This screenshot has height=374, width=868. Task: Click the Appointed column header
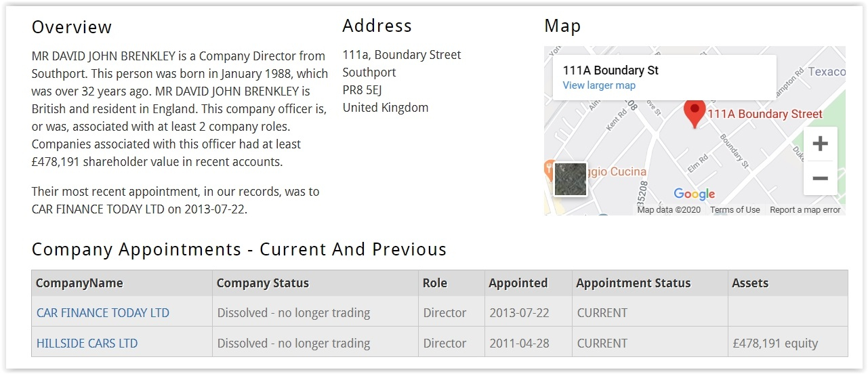518,283
